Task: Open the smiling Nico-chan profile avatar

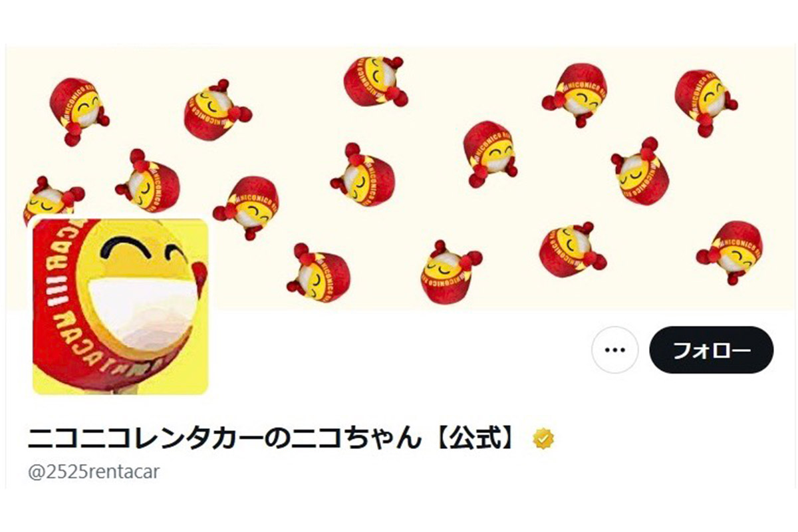Action: pos(120,307)
